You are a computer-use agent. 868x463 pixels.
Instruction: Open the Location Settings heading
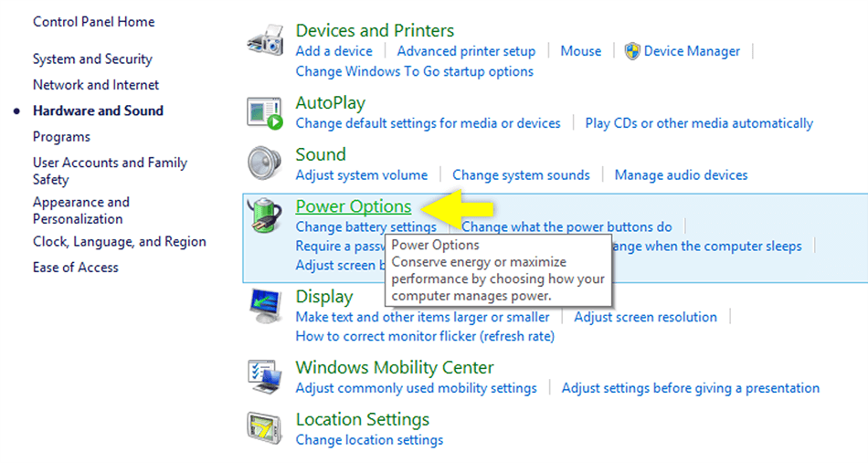pos(363,419)
